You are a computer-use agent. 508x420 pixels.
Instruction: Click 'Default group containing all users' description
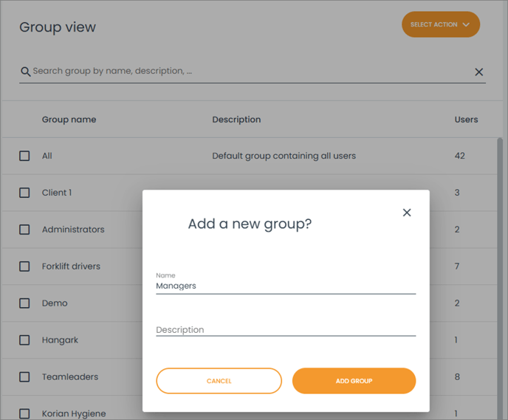(x=284, y=156)
